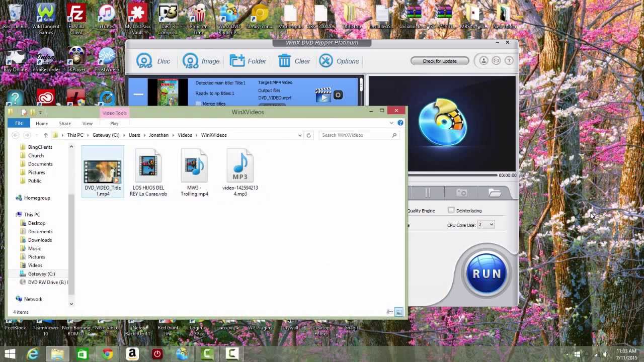The width and height of the screenshot is (644, 362).
Task: Open FileZilla Client desktop shortcut
Action: pyautogui.click(x=76, y=20)
